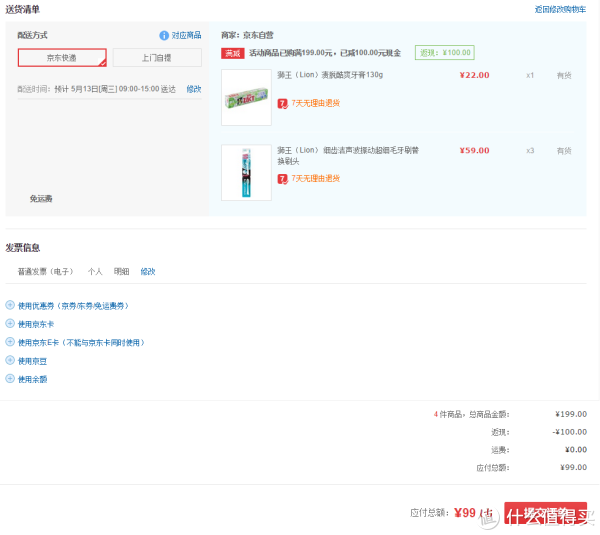Click the plus icon beside 使用余额
This screenshot has height=535, width=600.
pos(10,378)
